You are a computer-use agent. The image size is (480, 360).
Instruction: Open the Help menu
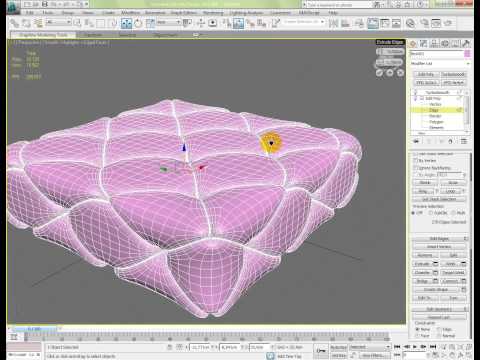(x=333, y=13)
